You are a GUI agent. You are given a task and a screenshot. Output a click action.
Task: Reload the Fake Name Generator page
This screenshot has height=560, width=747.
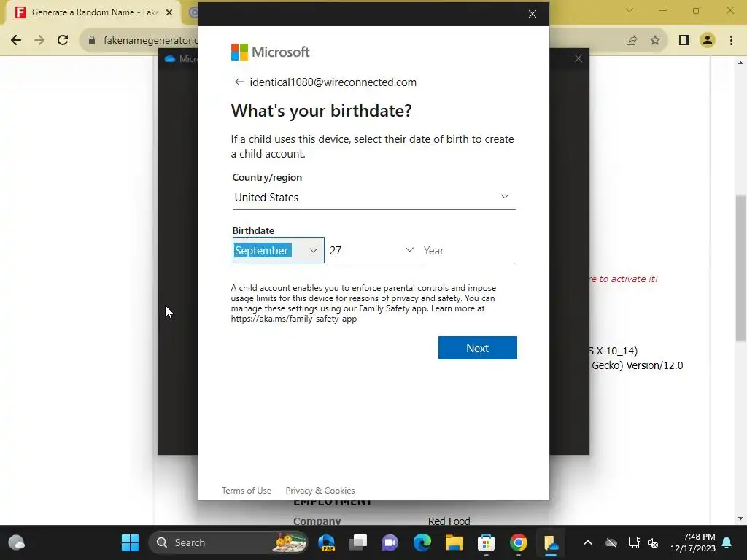pos(63,40)
